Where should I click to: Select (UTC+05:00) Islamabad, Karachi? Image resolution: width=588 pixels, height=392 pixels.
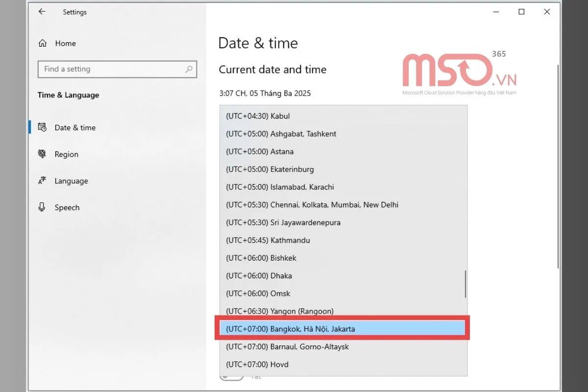(x=279, y=187)
